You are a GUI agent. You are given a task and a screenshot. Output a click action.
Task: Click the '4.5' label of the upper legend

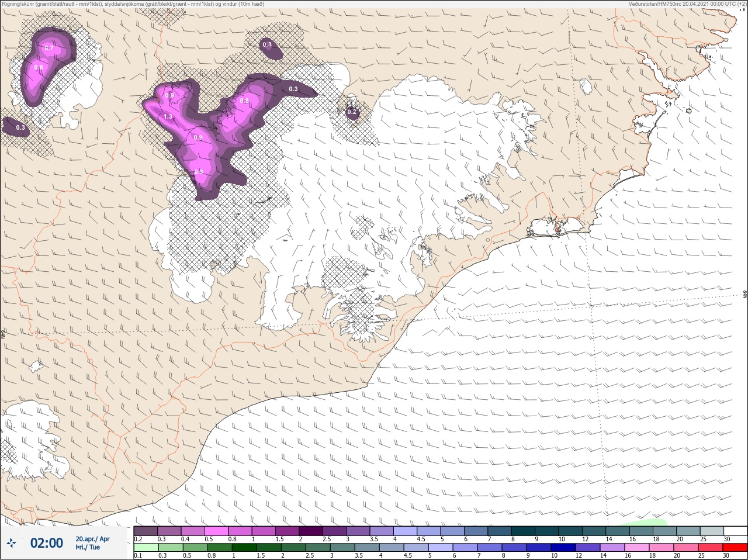pyautogui.click(x=421, y=539)
